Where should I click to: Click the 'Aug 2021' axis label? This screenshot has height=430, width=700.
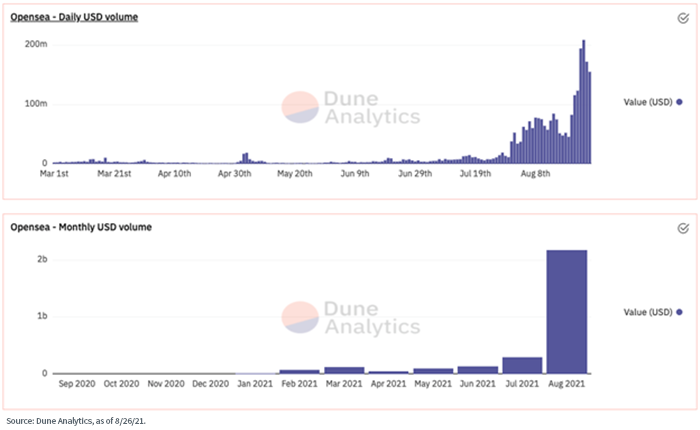[567, 384]
